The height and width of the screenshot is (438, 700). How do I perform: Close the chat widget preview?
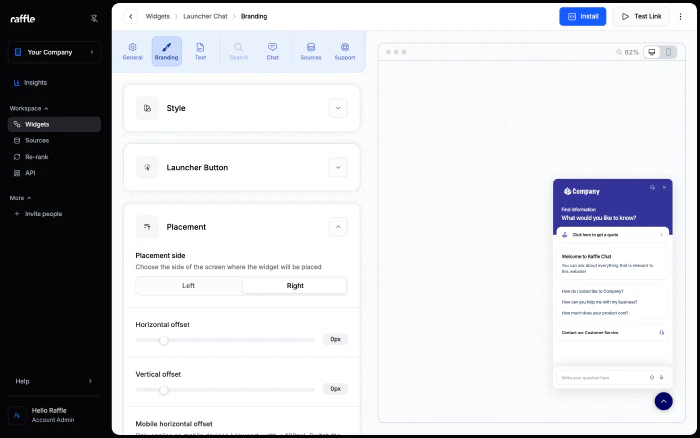(664, 188)
